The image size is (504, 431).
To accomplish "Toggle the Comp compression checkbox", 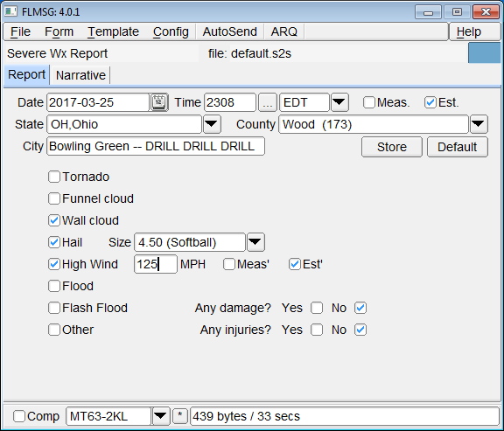I will (19, 416).
